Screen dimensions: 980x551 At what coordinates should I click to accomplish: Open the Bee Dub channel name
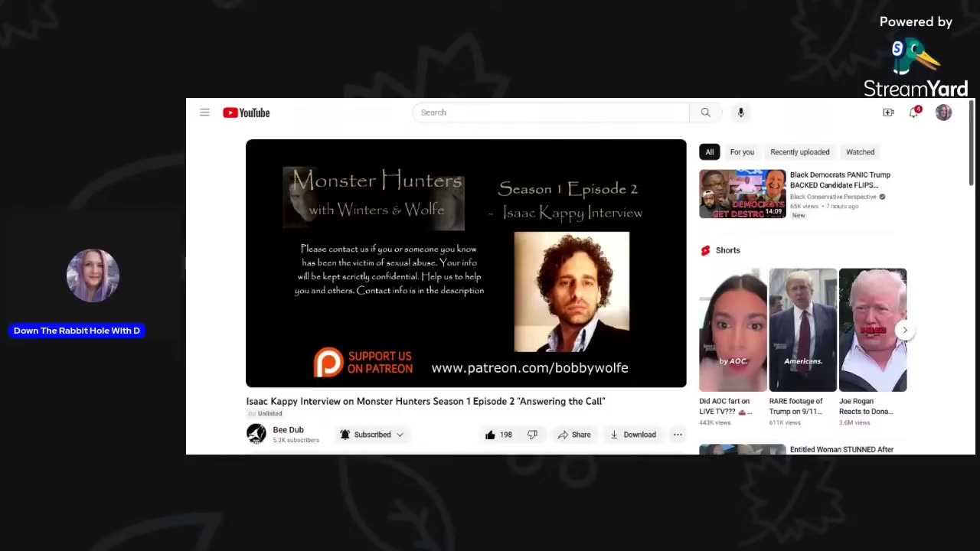pos(289,430)
